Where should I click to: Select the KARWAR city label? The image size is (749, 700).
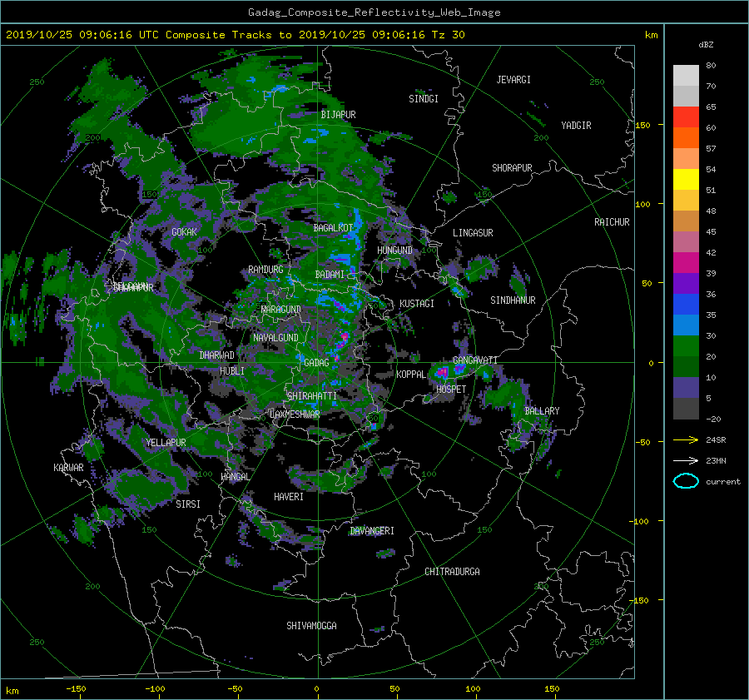pos(68,468)
